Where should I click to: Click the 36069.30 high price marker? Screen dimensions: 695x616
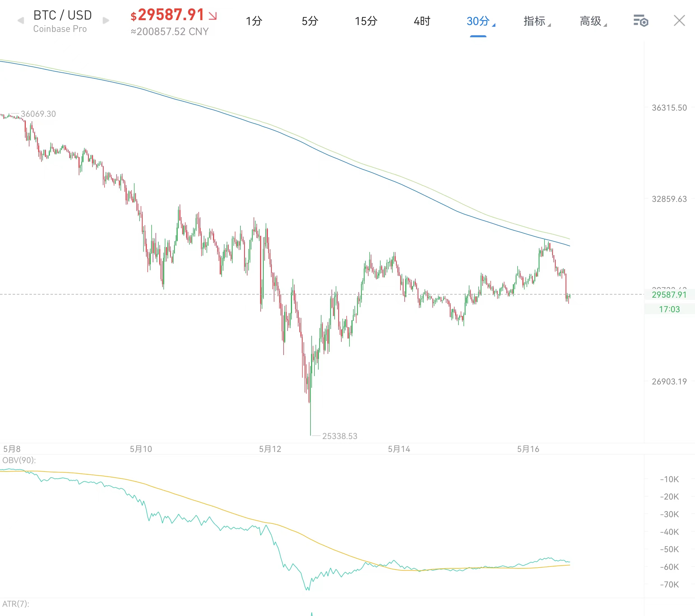tap(38, 114)
